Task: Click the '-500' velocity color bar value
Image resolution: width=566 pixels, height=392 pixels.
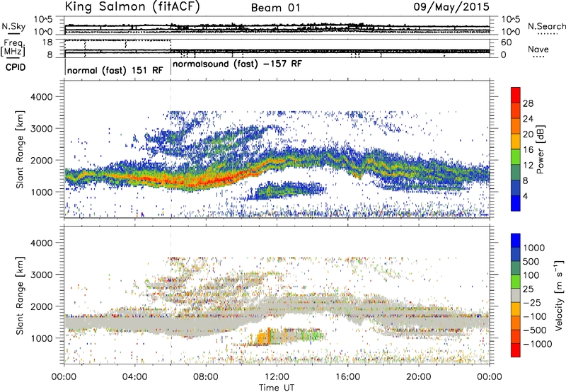Action: pyautogui.click(x=535, y=330)
